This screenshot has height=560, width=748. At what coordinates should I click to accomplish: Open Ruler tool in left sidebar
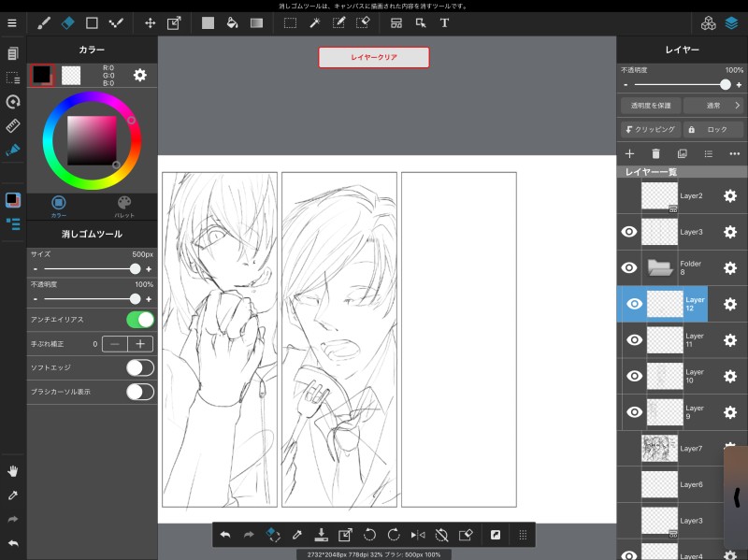[13, 125]
